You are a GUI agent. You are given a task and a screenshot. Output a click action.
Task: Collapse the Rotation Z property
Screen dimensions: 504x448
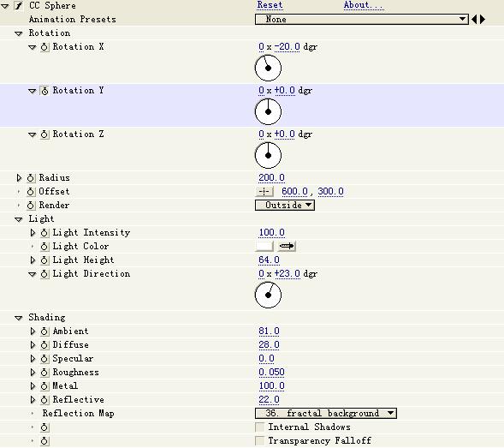pyautogui.click(x=33, y=134)
